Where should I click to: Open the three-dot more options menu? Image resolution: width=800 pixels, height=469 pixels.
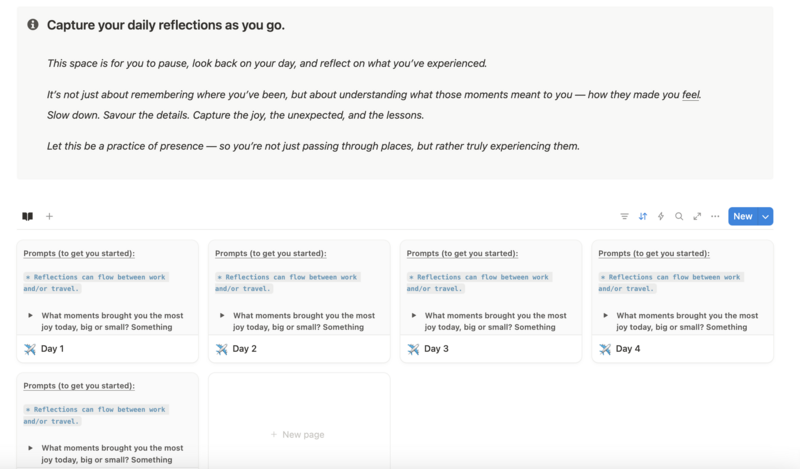pos(715,216)
